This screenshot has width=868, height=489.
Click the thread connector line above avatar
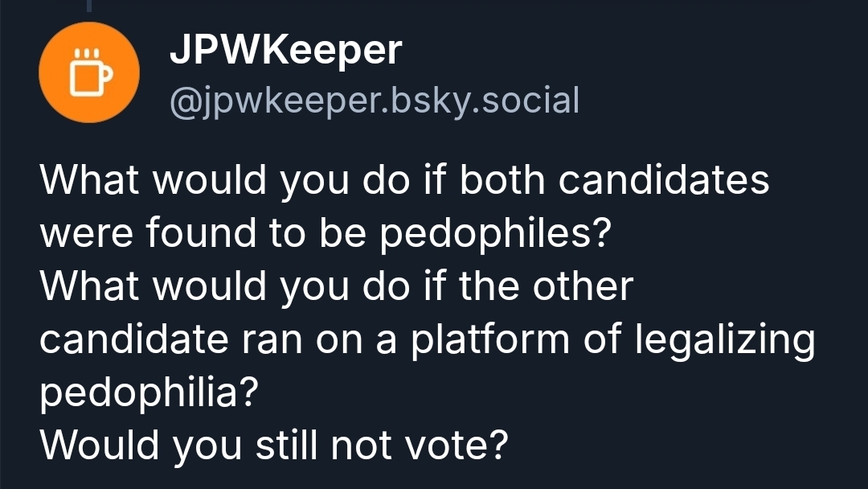[x=89, y=5]
